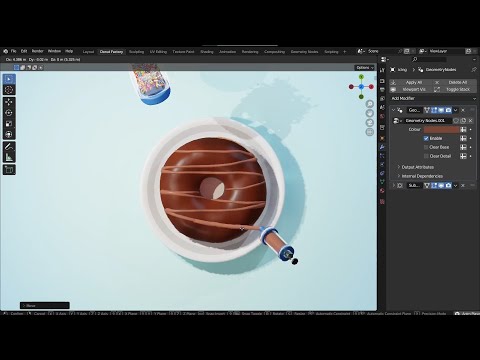Open the Render properties tab icon

(382, 81)
